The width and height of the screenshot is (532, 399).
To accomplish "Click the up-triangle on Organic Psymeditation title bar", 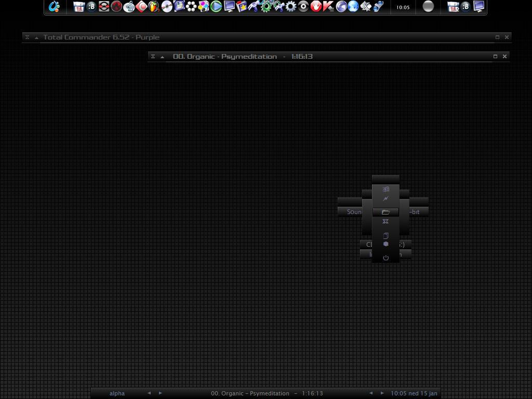I will [162, 57].
